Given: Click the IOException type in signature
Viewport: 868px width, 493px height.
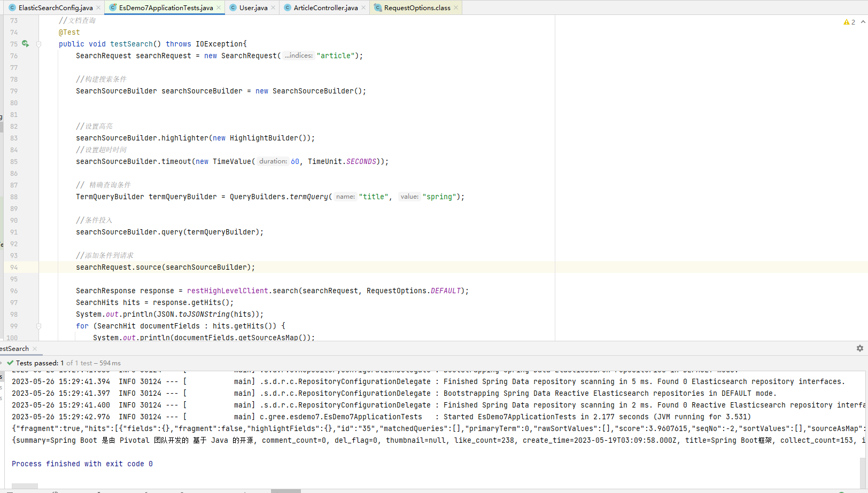Looking at the screenshot, I should coord(219,44).
